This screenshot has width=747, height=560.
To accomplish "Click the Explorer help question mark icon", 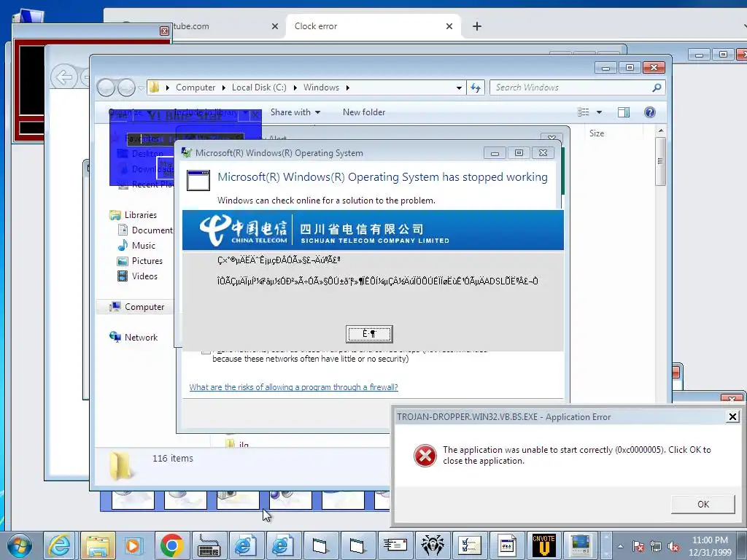I will point(649,112).
